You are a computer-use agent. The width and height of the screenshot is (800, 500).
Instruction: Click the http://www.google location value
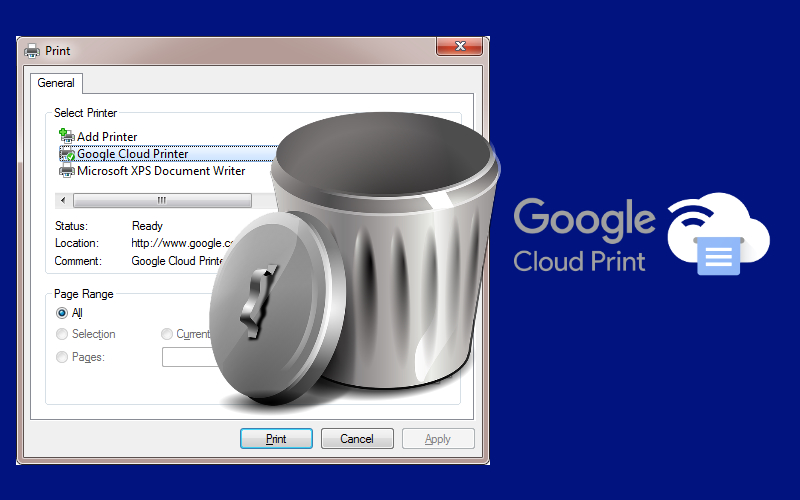(x=183, y=243)
